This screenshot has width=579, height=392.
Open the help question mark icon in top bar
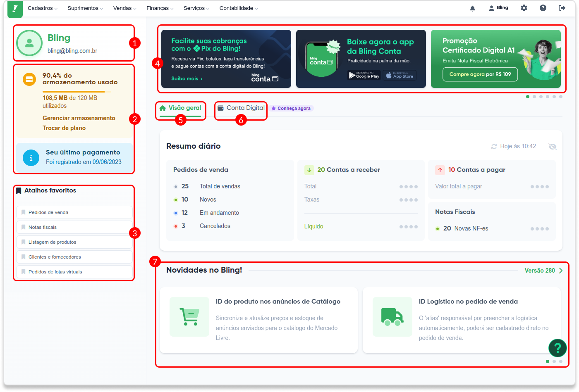(543, 8)
